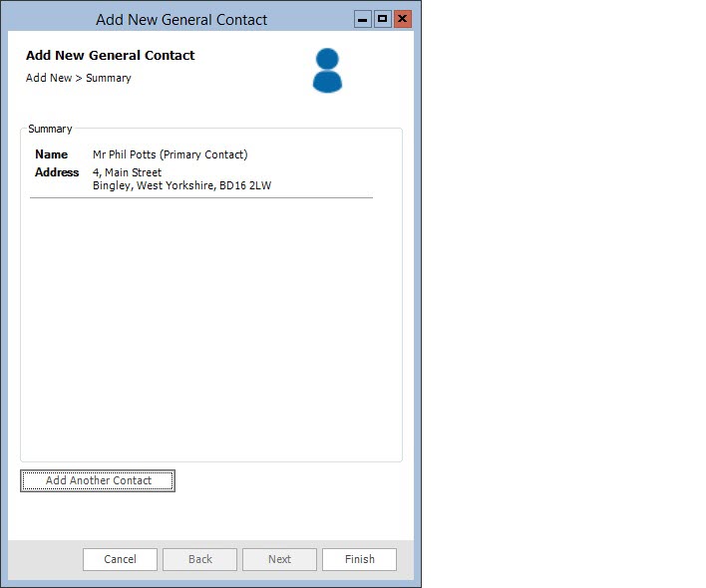The image size is (706, 588).
Task: Minimize the Add New General Contact window
Action: pyautogui.click(x=363, y=19)
